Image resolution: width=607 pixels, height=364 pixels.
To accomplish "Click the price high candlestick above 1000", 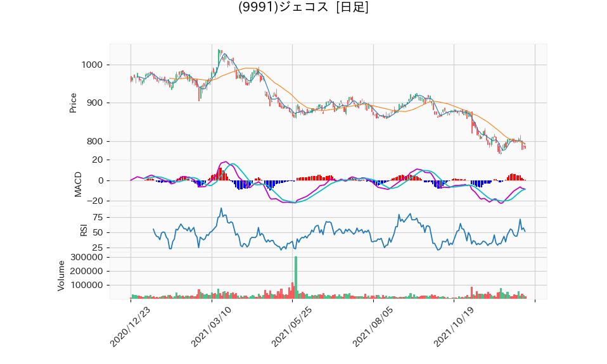I will [219, 56].
